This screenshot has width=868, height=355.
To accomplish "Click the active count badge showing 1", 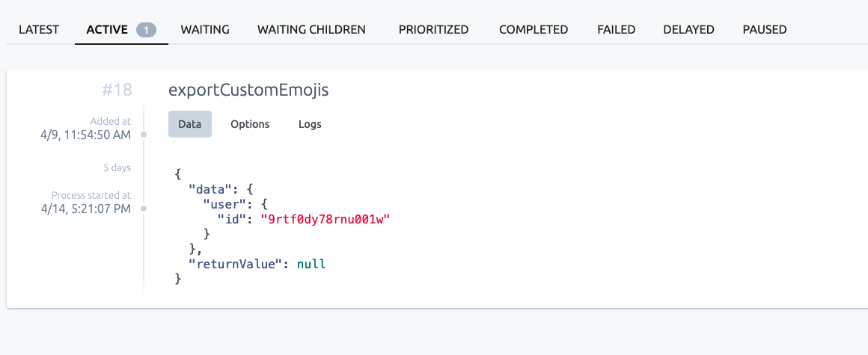I will (x=146, y=30).
